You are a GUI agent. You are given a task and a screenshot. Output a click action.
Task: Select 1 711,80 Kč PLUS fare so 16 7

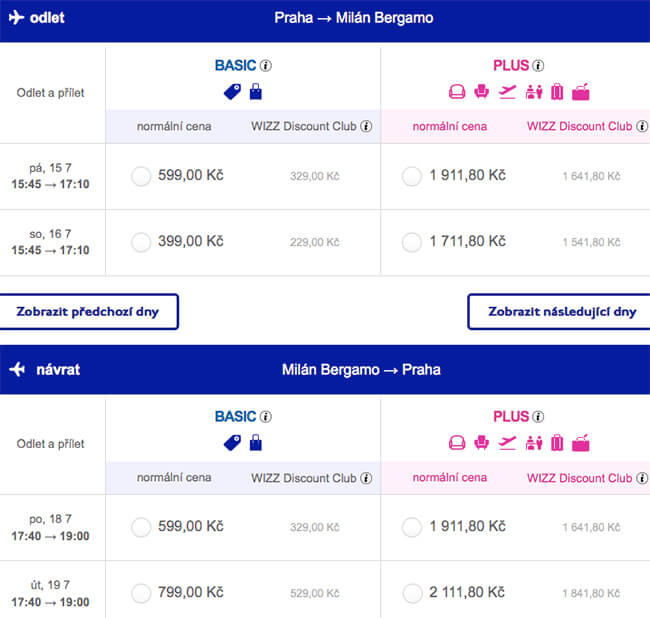coord(412,242)
